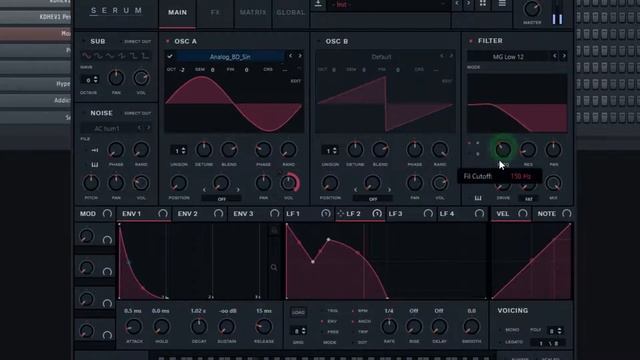Click the LF 4 modulation source circle
Screen dimensions: 640x360
click(479, 213)
